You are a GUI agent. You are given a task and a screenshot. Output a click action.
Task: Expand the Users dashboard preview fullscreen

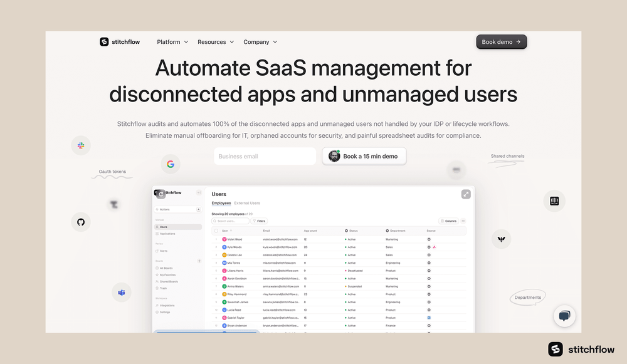(x=466, y=194)
